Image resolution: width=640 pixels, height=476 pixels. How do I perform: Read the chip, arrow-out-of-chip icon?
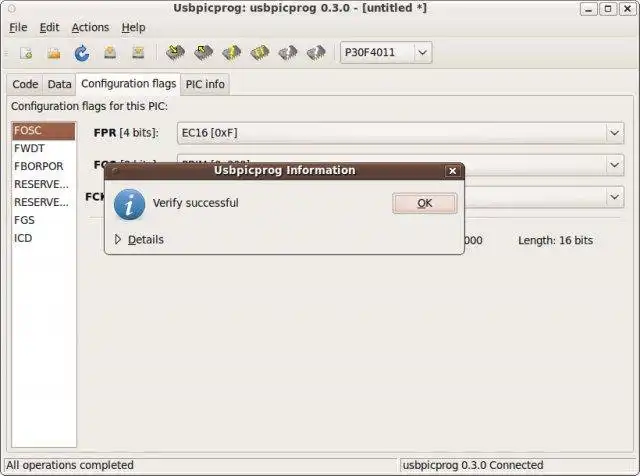pyautogui.click(x=203, y=52)
